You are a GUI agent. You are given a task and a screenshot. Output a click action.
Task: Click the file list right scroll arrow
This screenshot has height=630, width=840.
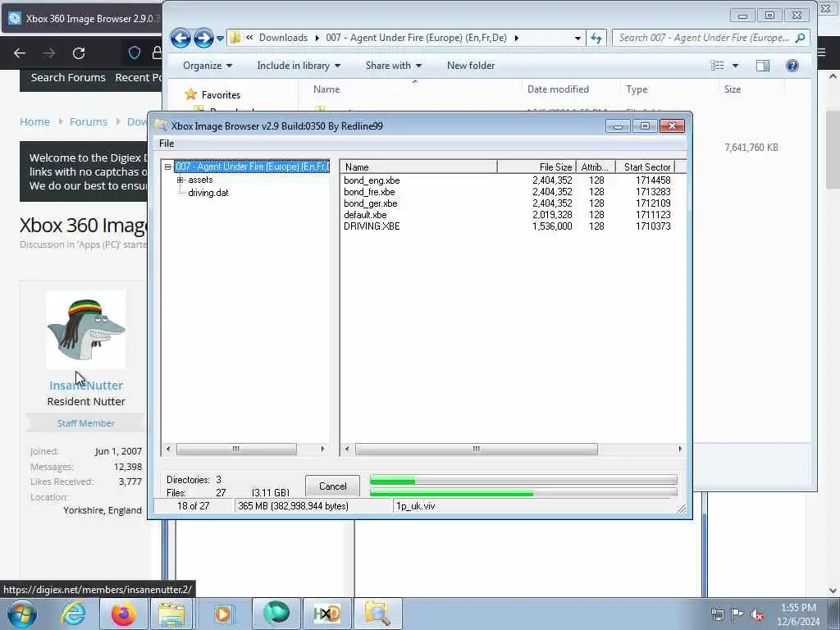[680, 449]
